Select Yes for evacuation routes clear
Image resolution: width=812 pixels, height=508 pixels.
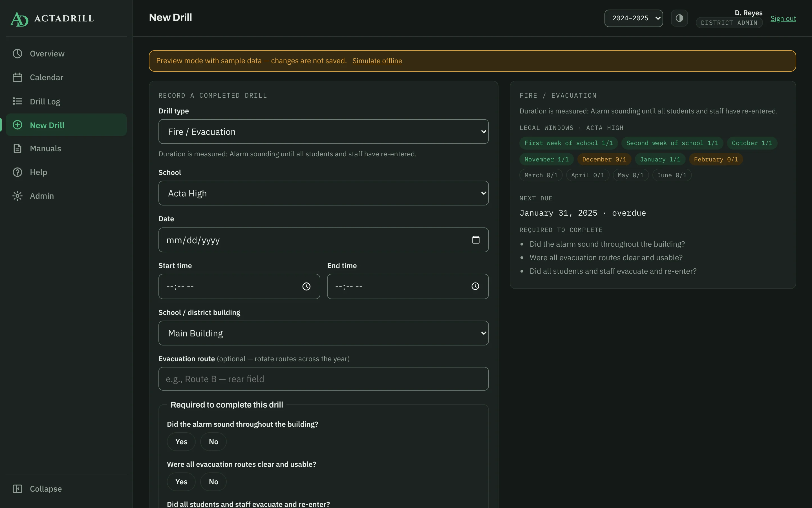pos(181,481)
